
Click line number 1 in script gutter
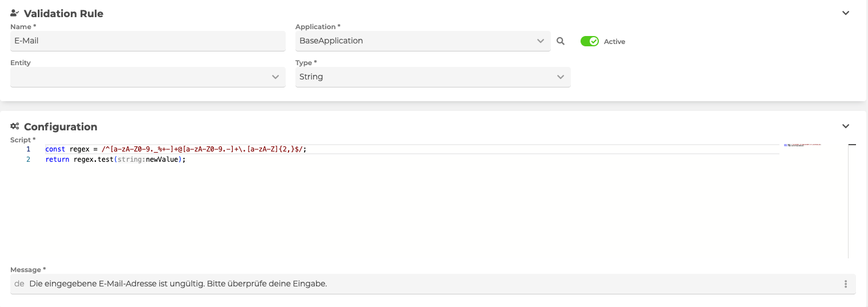coord(28,149)
